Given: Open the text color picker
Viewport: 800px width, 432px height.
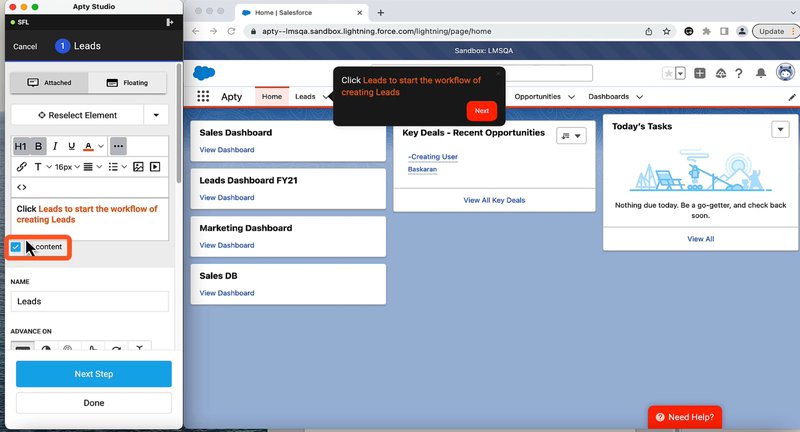Looking at the screenshot, I should [x=91, y=146].
